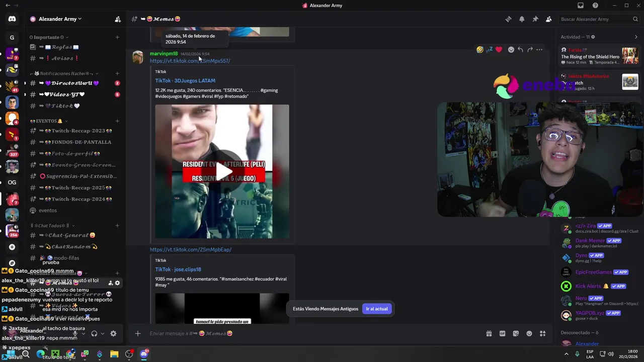Click the vt.tiktok.com/ZSmMpx557 link
Screen dimensions: 644x362
click(190, 61)
